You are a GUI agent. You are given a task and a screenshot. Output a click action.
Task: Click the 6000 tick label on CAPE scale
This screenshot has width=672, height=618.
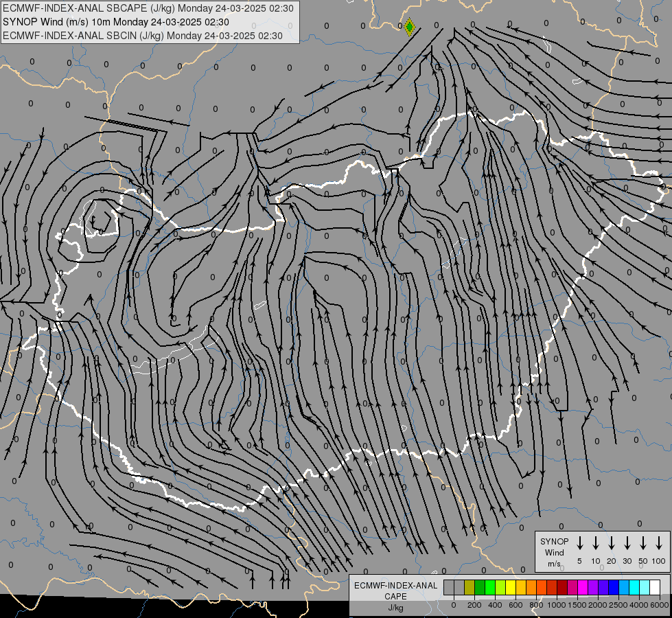(660, 605)
